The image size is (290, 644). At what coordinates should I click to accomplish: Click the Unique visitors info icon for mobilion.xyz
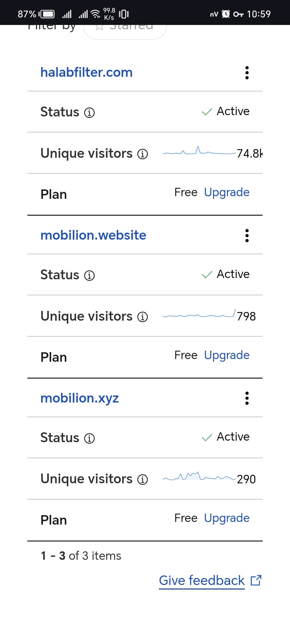143,479
